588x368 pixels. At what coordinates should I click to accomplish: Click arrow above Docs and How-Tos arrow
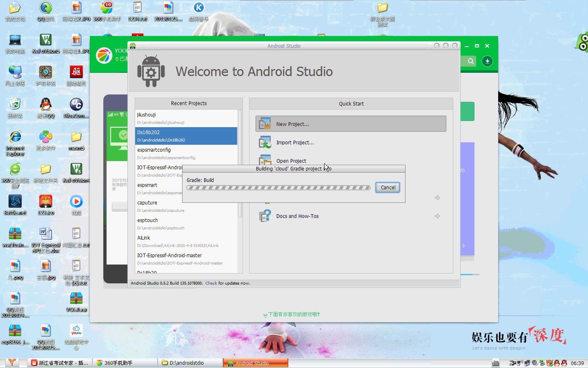(437, 197)
